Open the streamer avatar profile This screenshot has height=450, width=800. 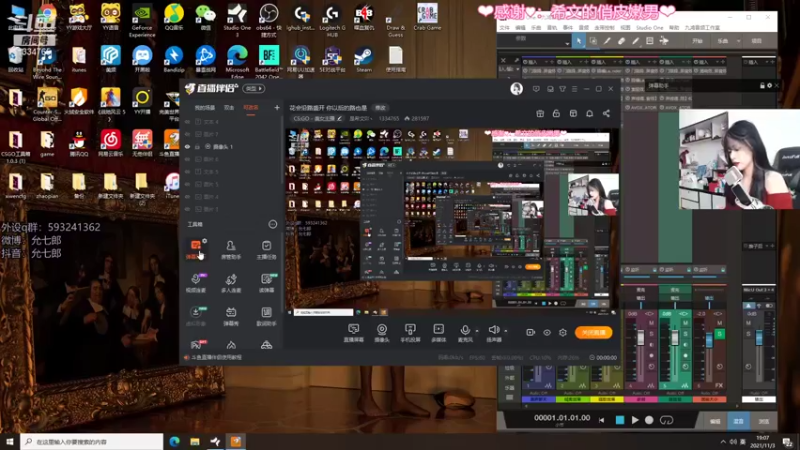(516, 89)
